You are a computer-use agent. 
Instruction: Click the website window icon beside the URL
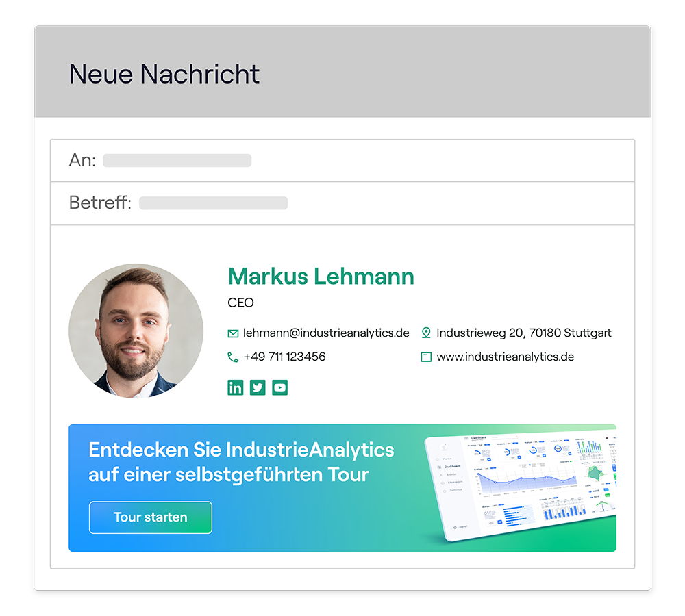click(426, 357)
